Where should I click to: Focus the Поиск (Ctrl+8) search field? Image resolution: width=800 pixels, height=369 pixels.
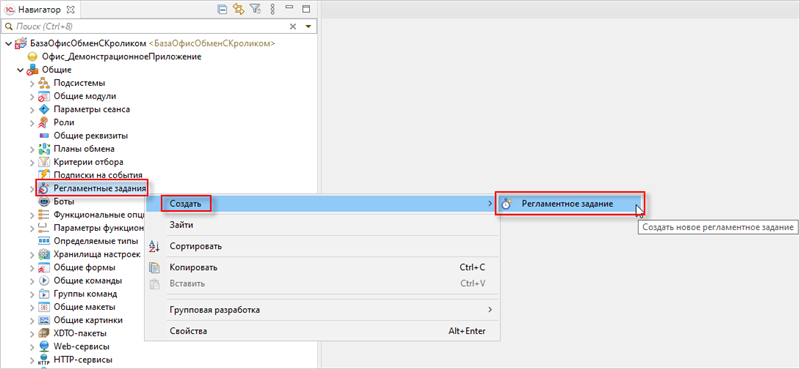click(148, 26)
